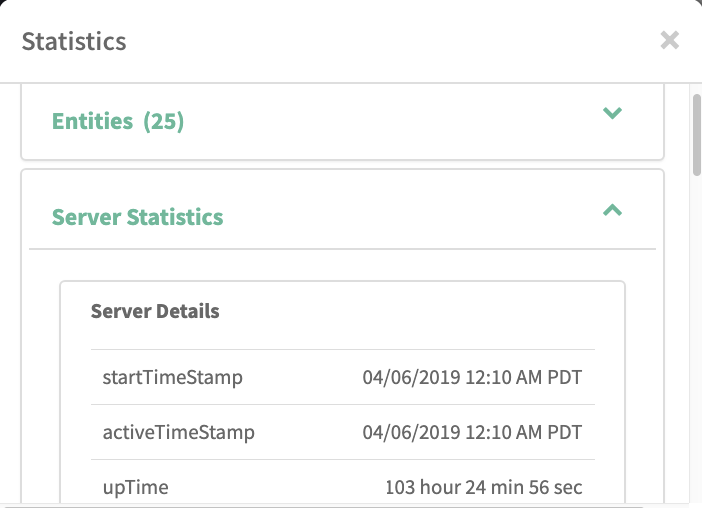This screenshot has height=508, width=702.
Task: Select the activeTimeStamp label
Action: 179,432
